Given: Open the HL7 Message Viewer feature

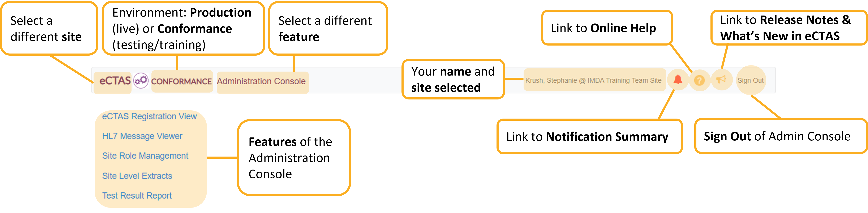Looking at the screenshot, I should [x=142, y=136].
